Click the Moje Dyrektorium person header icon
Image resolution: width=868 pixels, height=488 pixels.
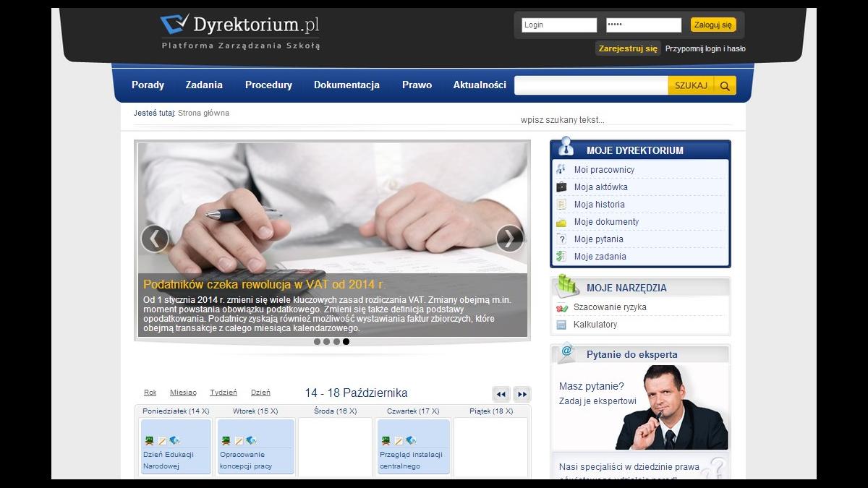click(x=566, y=146)
